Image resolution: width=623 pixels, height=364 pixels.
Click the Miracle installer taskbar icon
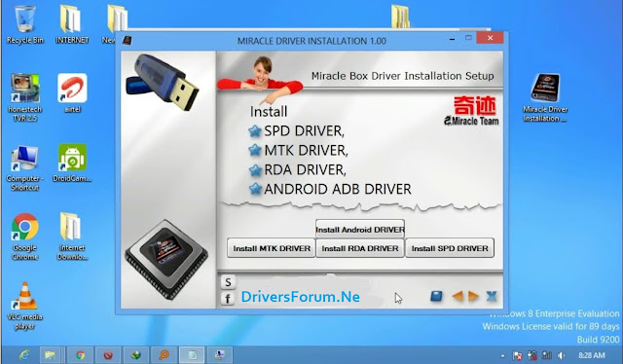click(x=219, y=355)
